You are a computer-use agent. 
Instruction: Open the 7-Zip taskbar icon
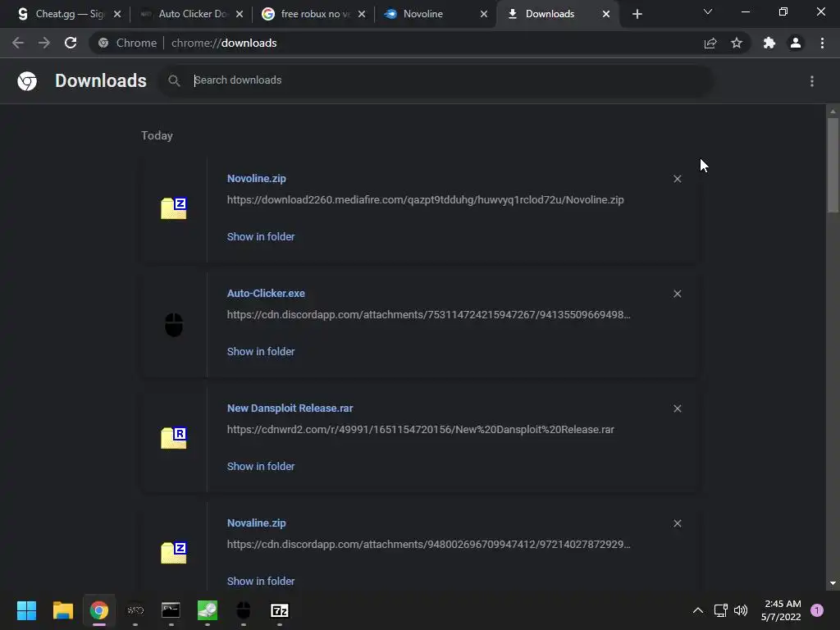tap(280, 610)
